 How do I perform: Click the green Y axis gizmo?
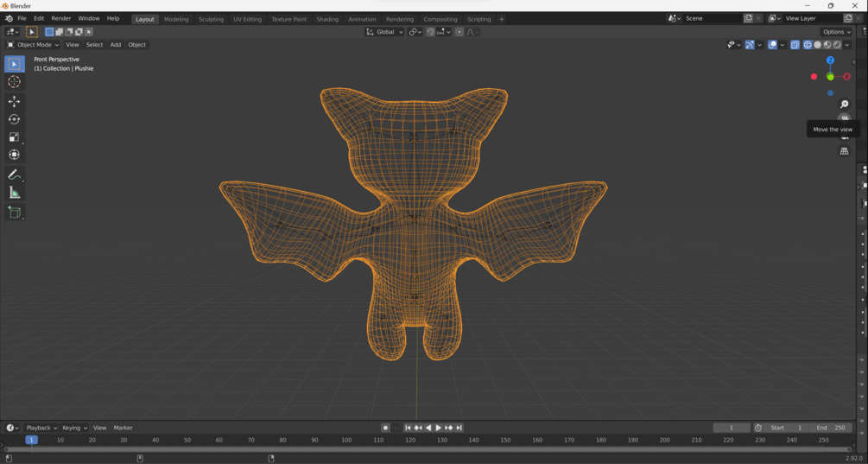click(830, 76)
